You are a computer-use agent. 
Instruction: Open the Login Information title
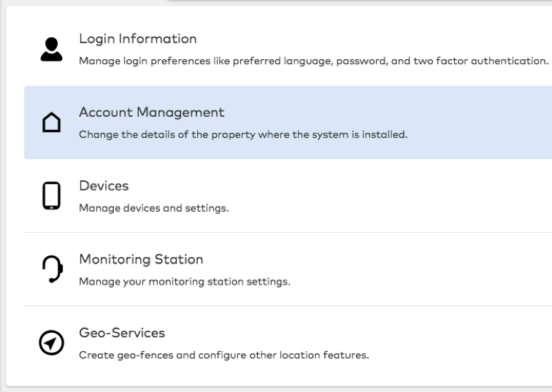[x=138, y=39]
